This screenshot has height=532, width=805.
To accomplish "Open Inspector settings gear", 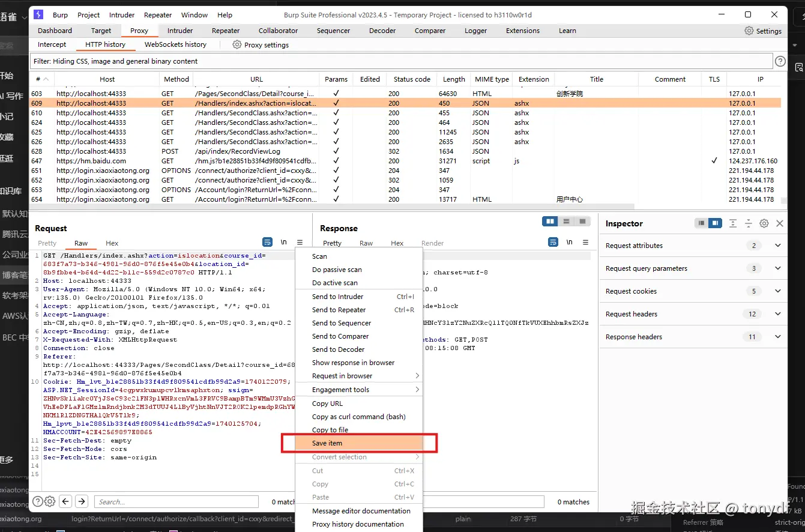I will click(x=764, y=223).
